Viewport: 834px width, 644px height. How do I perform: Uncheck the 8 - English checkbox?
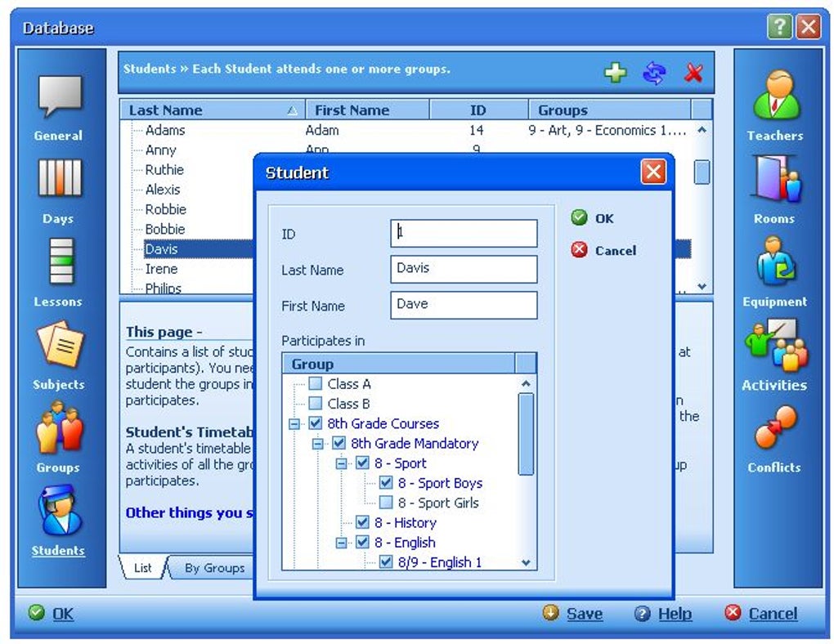[x=362, y=542]
